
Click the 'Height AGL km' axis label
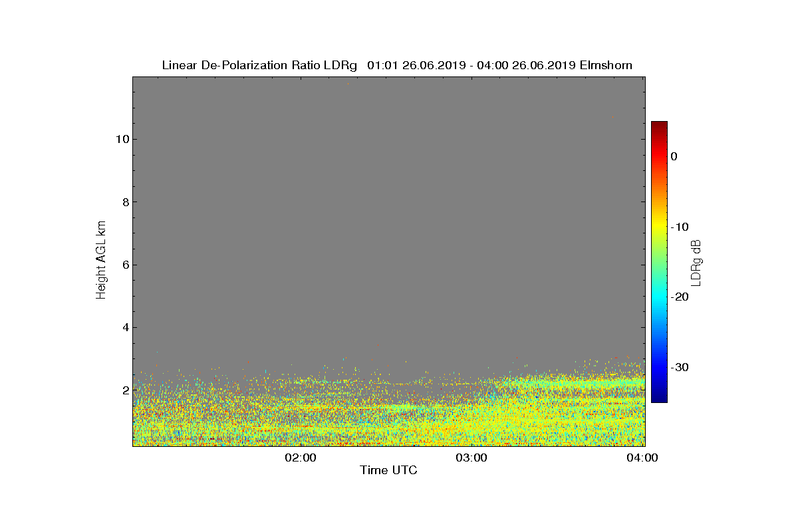(x=101, y=261)
